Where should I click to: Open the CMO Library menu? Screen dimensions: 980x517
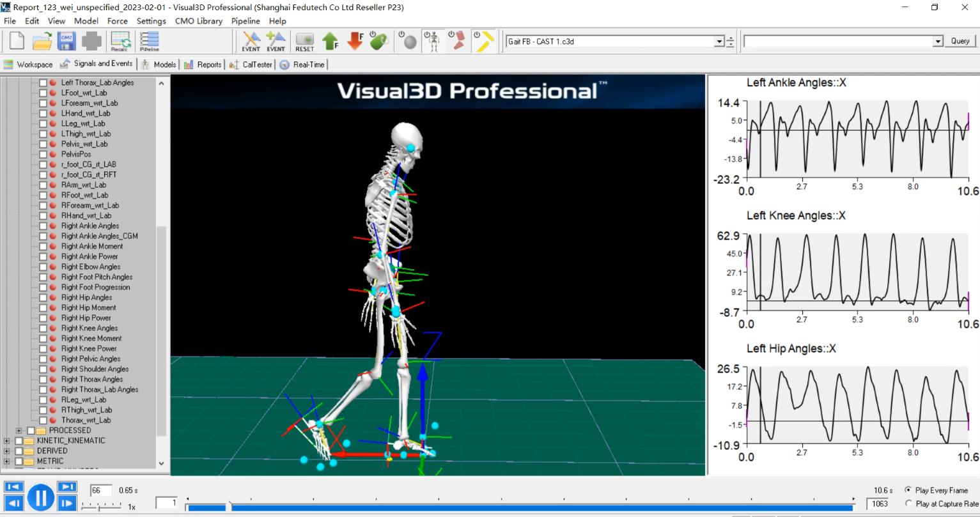click(x=198, y=21)
